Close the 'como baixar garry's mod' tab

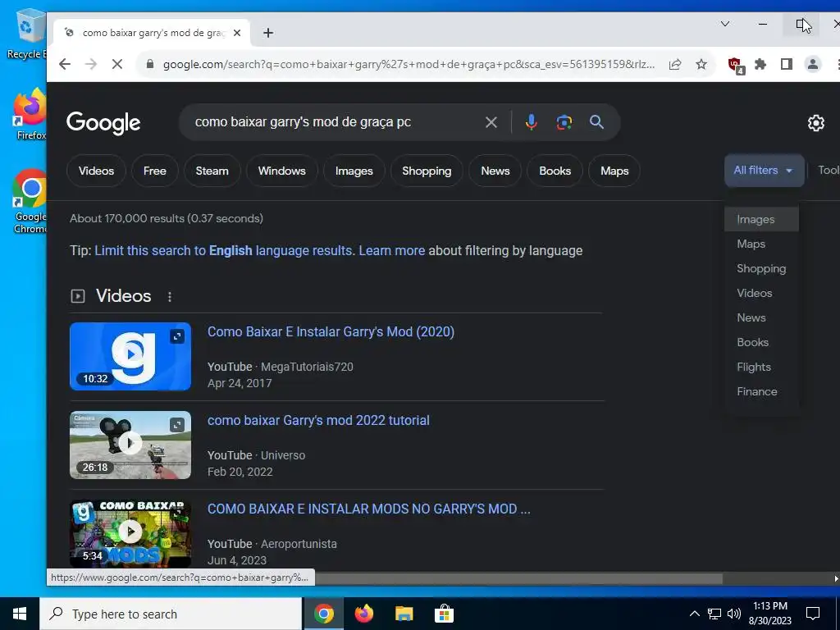(x=237, y=33)
